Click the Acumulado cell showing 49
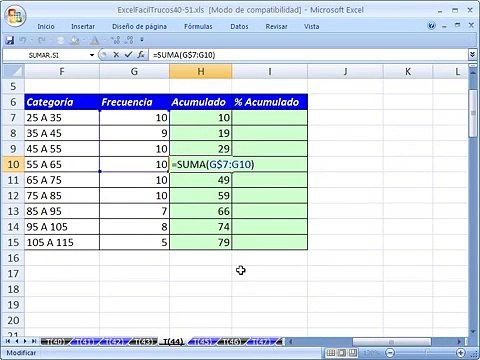The height and width of the screenshot is (360, 480). pos(201,180)
